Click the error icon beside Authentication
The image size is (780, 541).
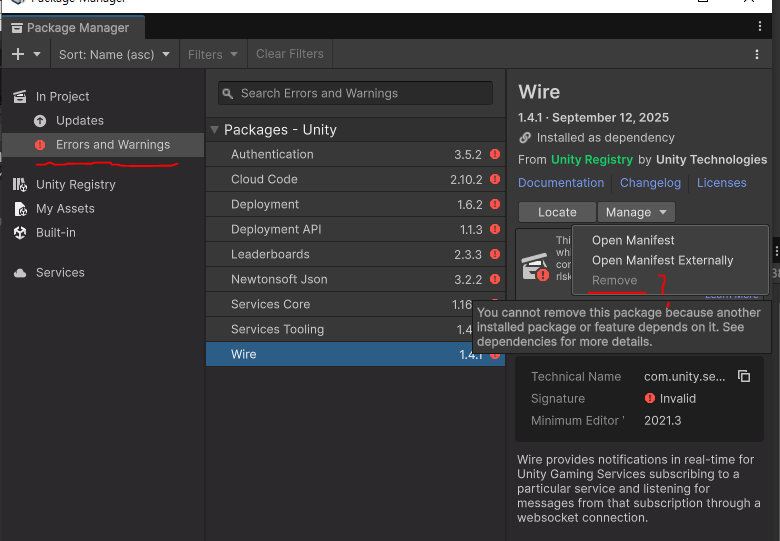[x=495, y=154]
